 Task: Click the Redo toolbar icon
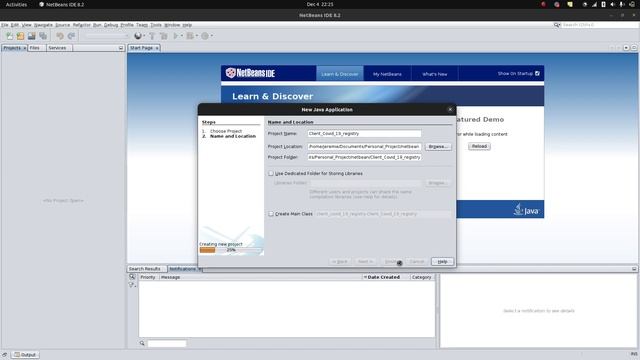[x=71, y=36]
